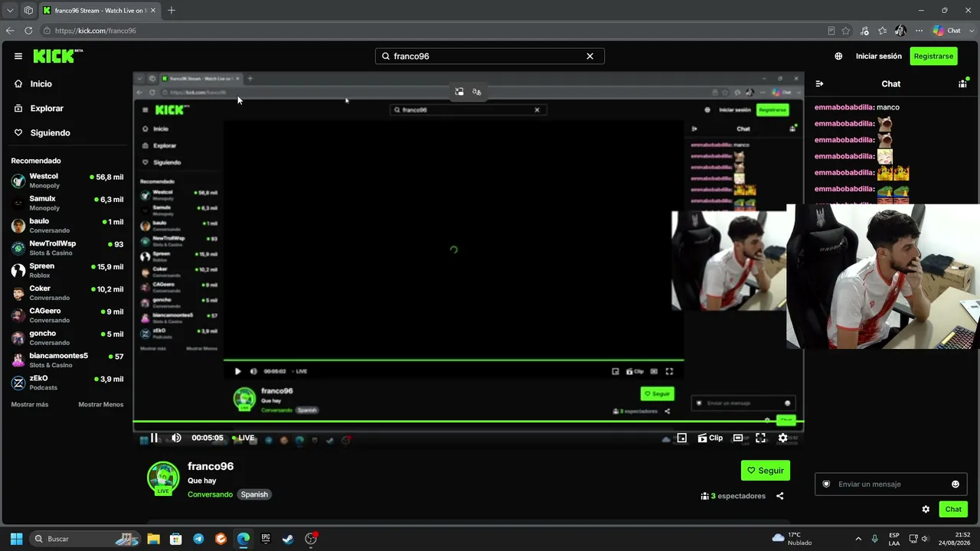Mute the stream volume speaker
Image resolution: width=980 pixels, height=551 pixels.
(x=176, y=438)
